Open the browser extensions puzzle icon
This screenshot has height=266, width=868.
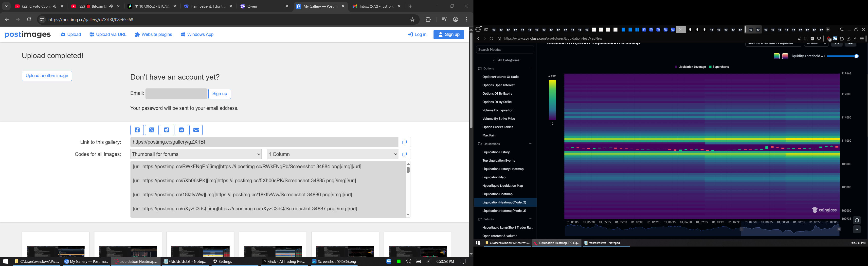[428, 20]
